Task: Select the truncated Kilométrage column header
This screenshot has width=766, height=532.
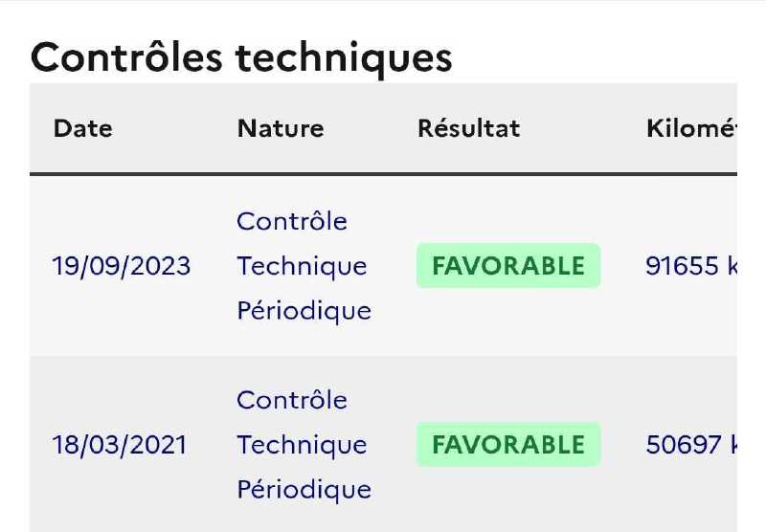Action: pos(691,128)
